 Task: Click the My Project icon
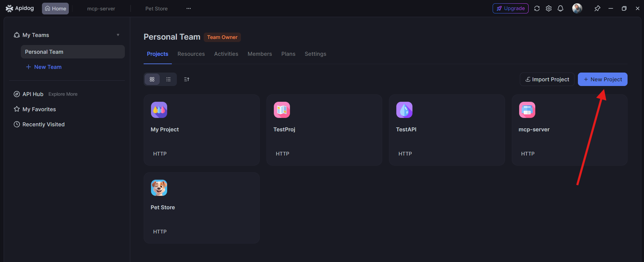(x=159, y=110)
